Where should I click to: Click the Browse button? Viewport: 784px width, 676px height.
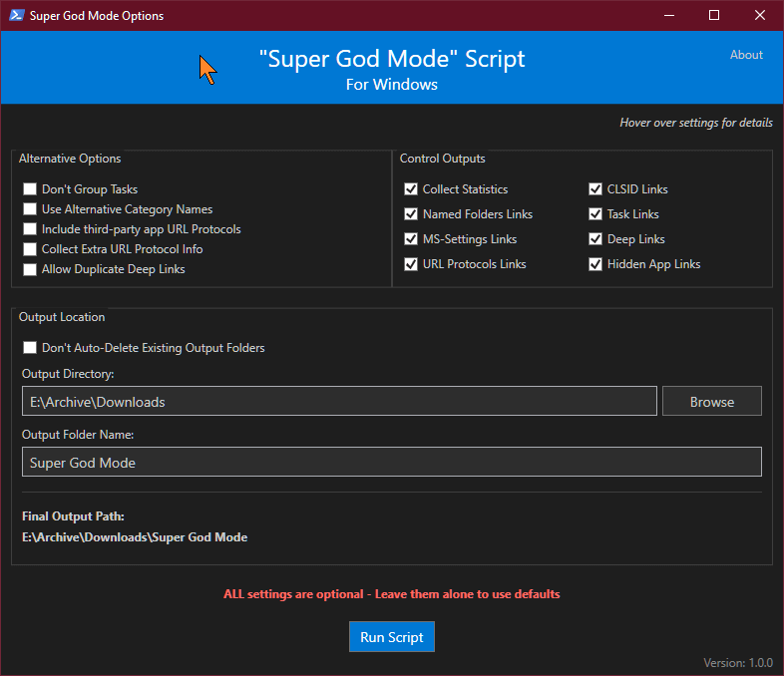point(712,401)
